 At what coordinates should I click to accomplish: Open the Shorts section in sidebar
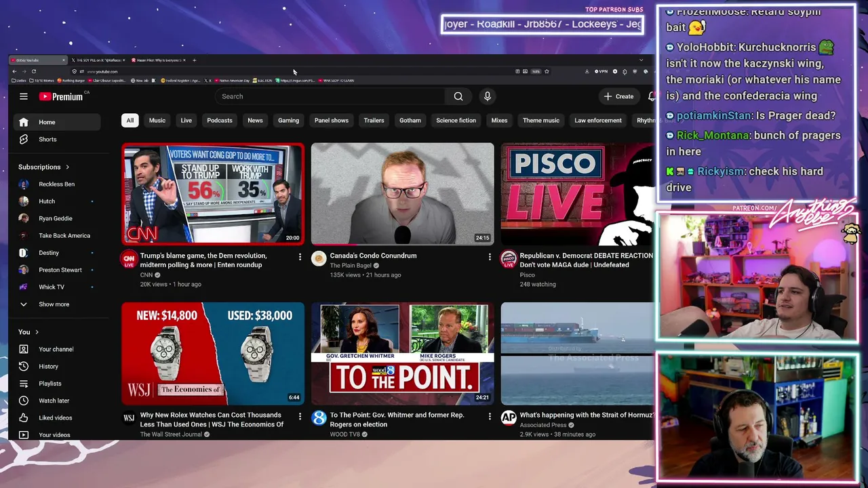point(57,139)
